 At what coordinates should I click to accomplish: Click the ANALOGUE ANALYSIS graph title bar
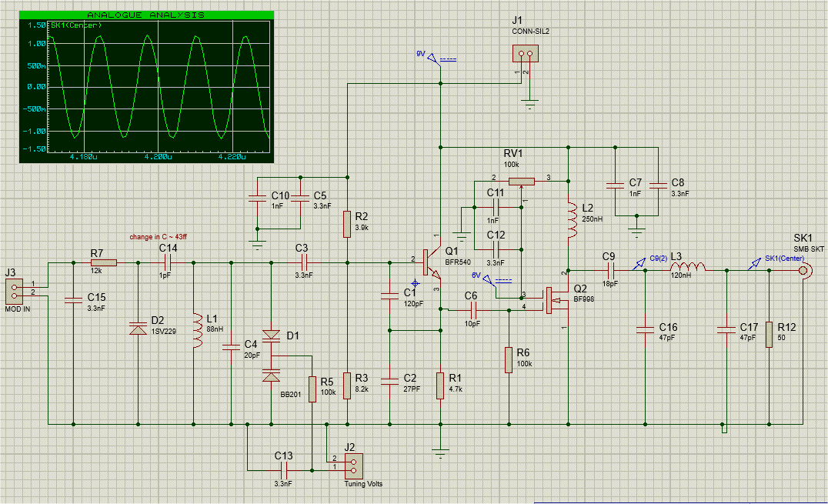(x=146, y=15)
